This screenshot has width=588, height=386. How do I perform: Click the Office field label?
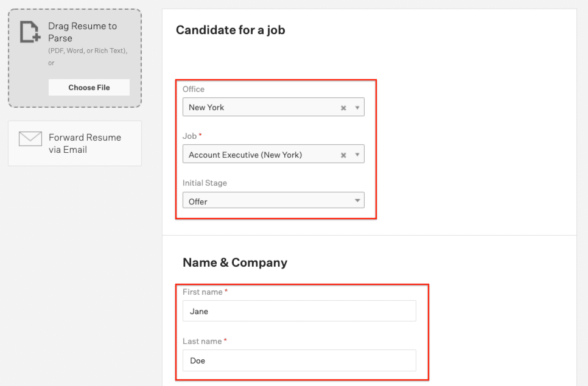tap(194, 89)
